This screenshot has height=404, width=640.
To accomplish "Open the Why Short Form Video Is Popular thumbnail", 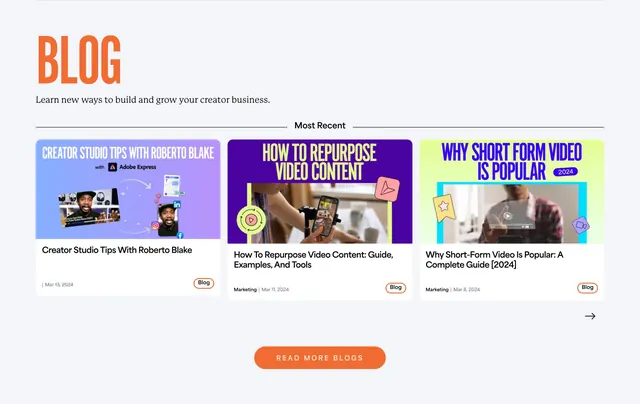I will coord(512,191).
